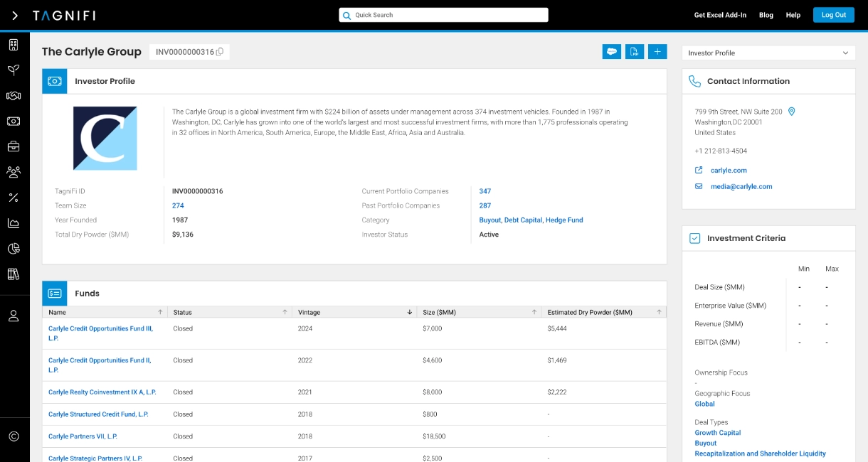Select the briefcase icon in the sidebar
This screenshot has height=462, width=868.
coord(14,146)
